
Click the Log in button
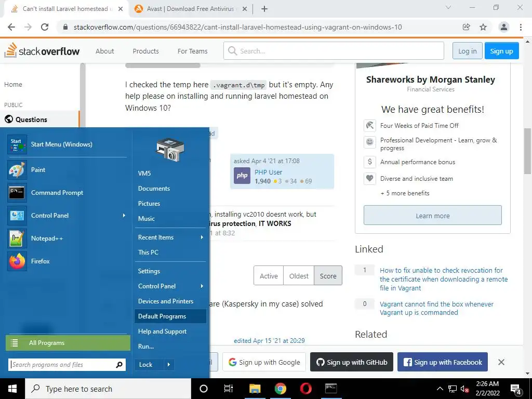click(x=467, y=51)
